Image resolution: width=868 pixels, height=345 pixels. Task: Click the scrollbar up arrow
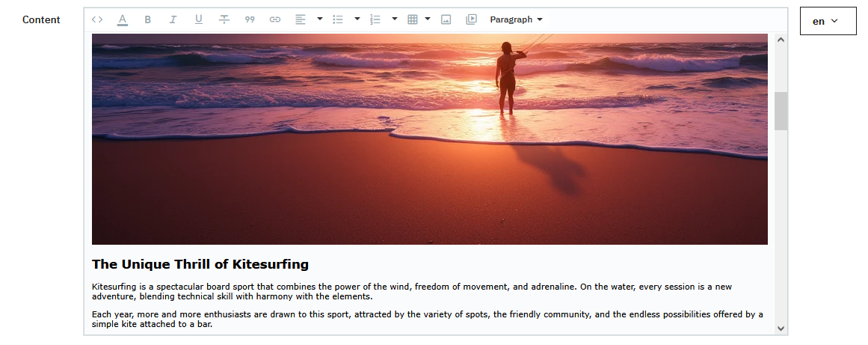781,40
